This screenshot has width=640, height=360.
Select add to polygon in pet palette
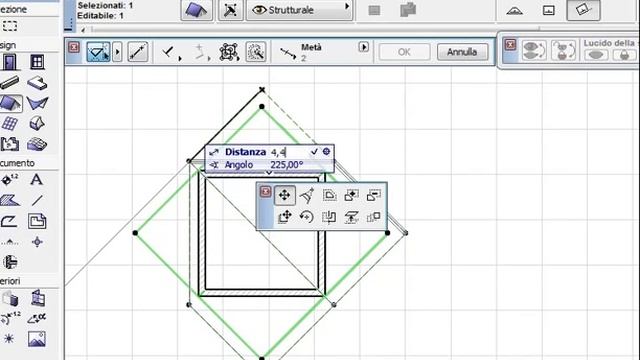351,196
